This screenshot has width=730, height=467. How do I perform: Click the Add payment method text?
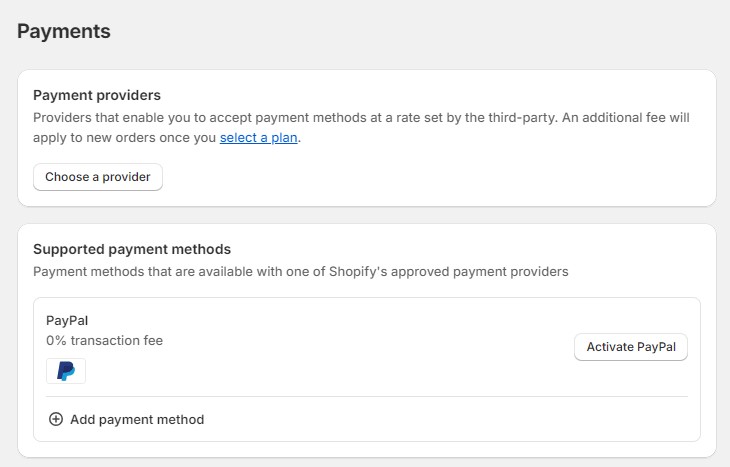[137, 419]
